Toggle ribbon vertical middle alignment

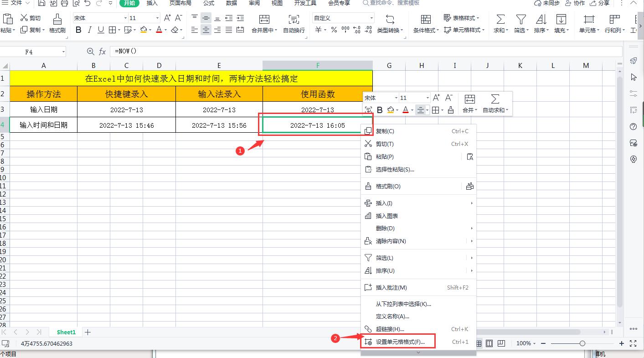click(x=206, y=18)
